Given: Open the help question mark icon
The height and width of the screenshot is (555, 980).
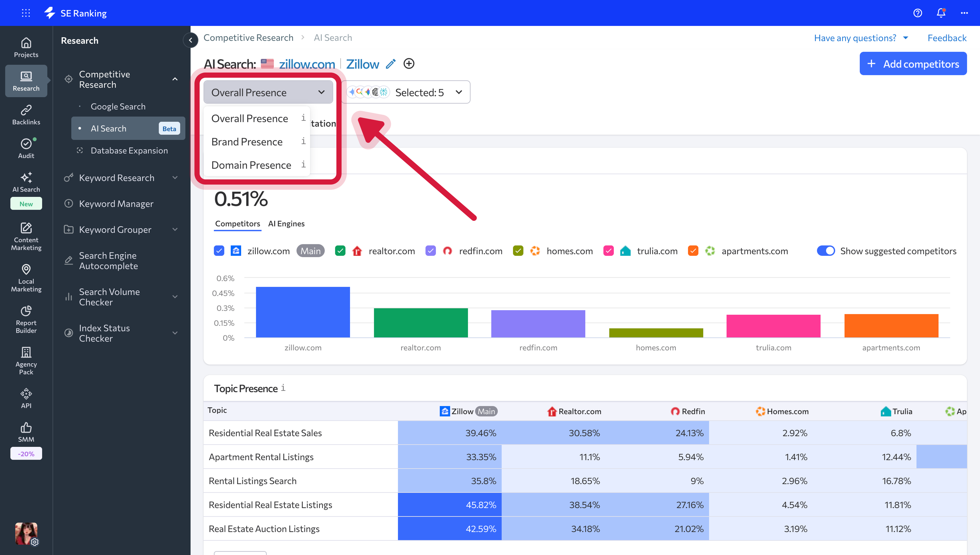Looking at the screenshot, I should (917, 13).
